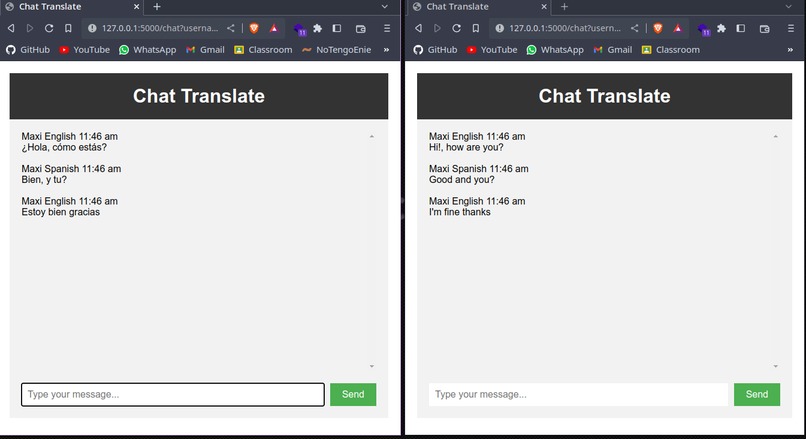Open GitHub bookmark in left window
806x439 pixels.
[28, 50]
